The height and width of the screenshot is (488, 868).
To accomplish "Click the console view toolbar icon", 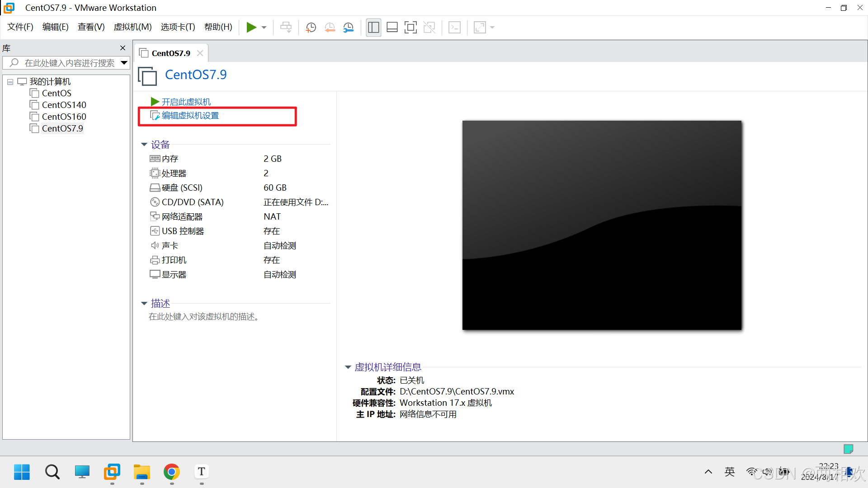I will click(x=454, y=28).
